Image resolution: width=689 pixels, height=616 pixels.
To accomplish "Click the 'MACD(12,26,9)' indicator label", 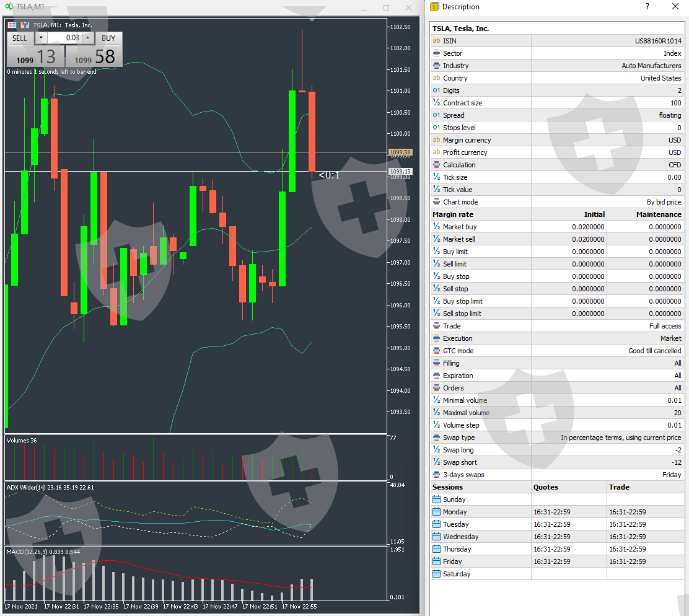I will pos(27,552).
